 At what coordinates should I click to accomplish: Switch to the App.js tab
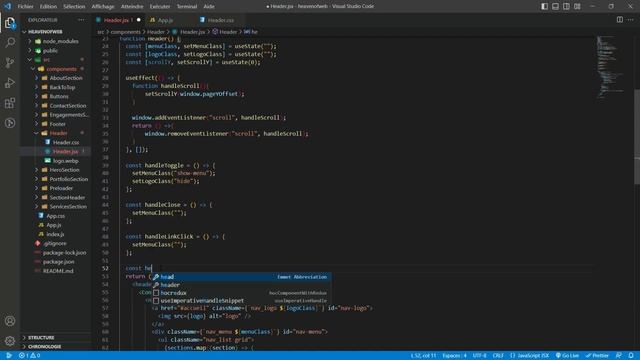coord(165,20)
